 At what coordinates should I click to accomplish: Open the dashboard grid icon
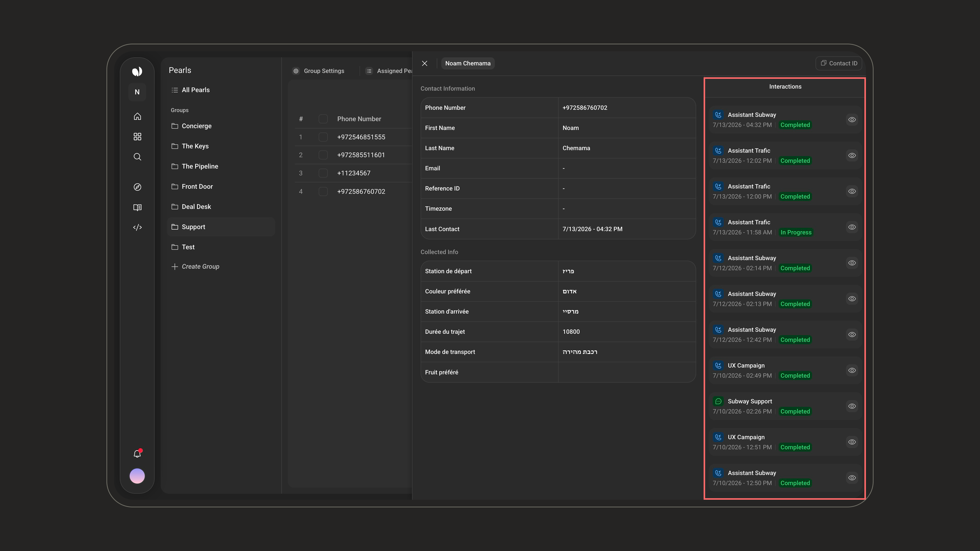(x=137, y=137)
